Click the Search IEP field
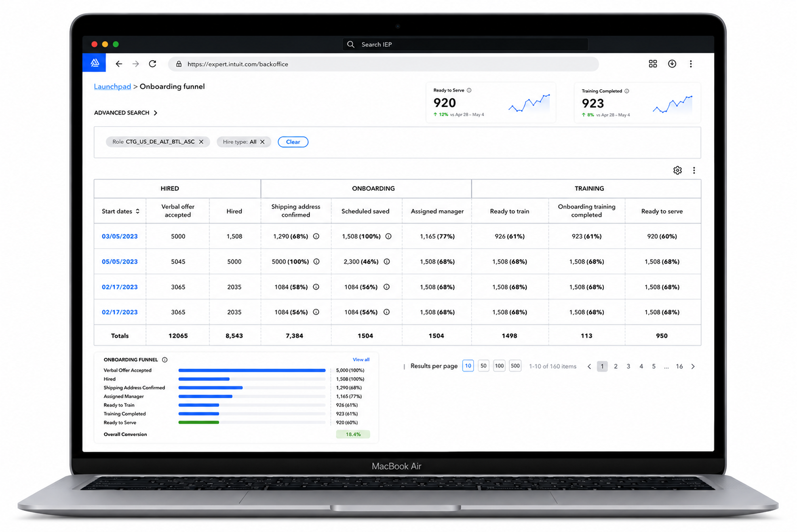797x532 pixels. pyautogui.click(x=466, y=44)
